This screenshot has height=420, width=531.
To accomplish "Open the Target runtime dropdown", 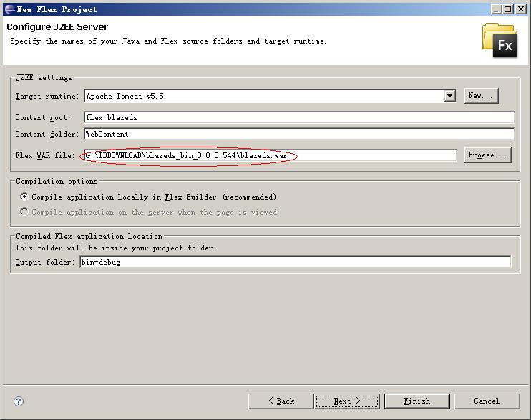I will tap(449, 96).
